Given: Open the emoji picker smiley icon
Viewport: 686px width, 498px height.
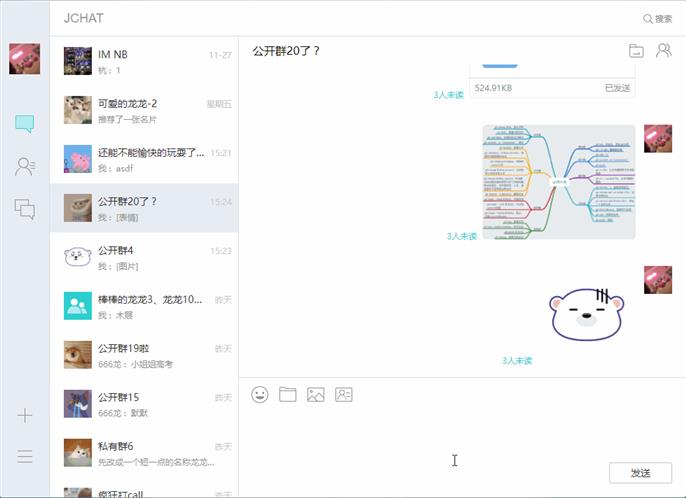Looking at the screenshot, I should click(x=260, y=395).
